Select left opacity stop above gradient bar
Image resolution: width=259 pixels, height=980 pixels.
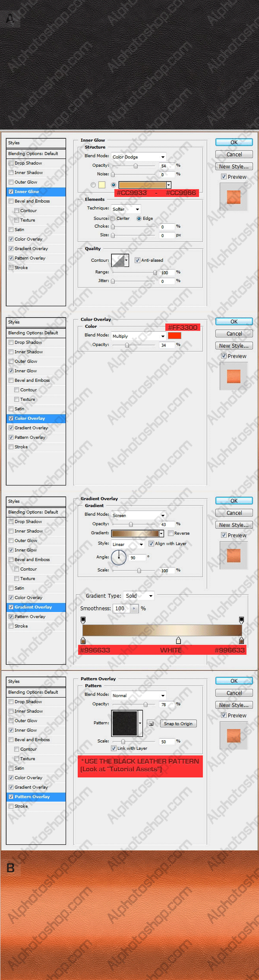pos(83,620)
